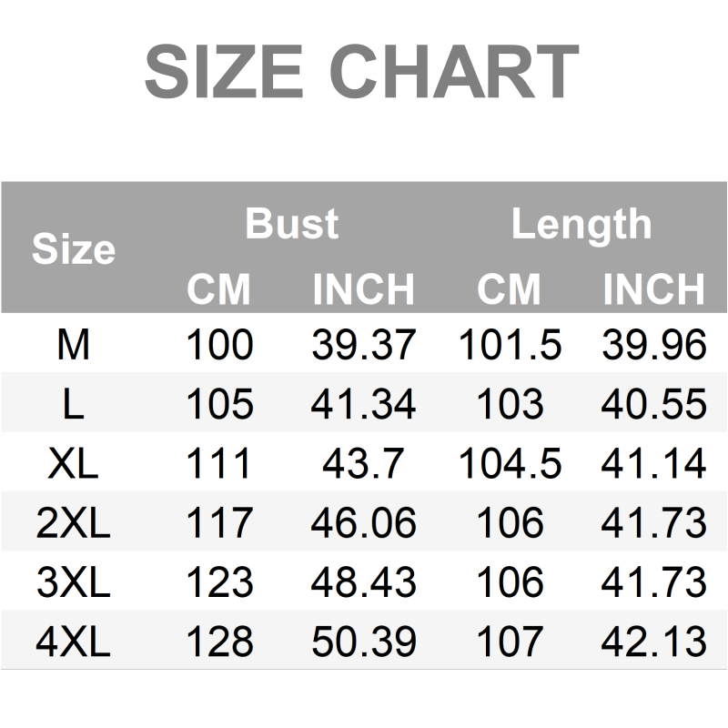This screenshot has width=728, height=728.
Task: Select the 39.37 inch bust cell
Action: (363, 345)
